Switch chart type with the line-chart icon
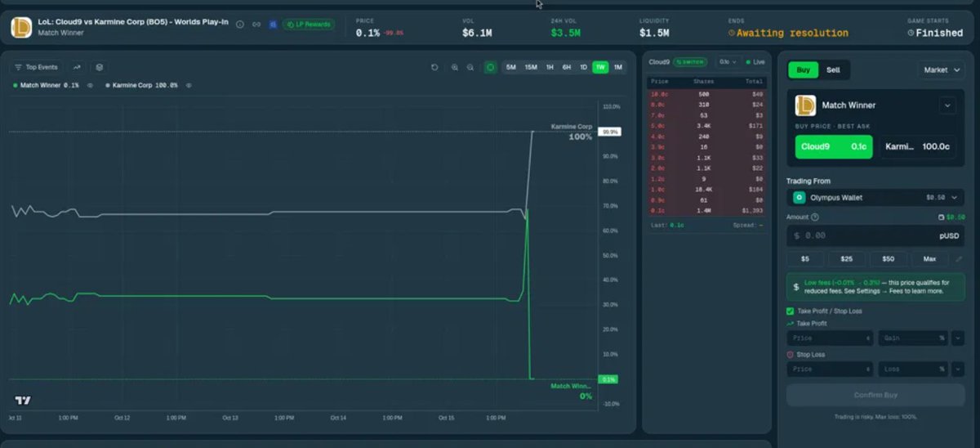The image size is (980, 448). (77, 67)
